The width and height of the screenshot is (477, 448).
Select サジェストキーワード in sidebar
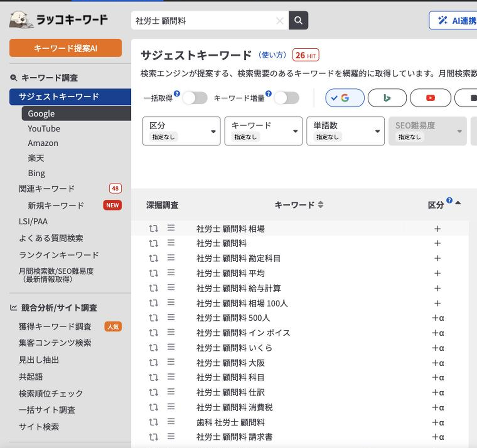(x=70, y=97)
